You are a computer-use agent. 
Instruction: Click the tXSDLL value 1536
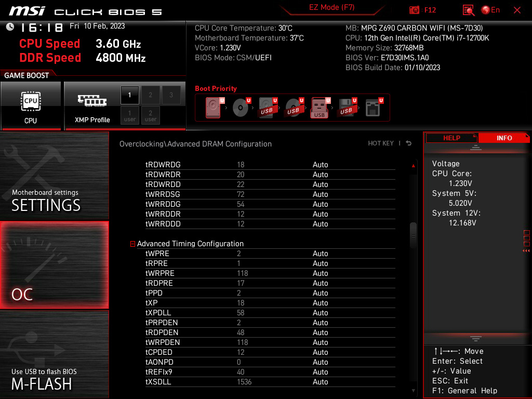[244, 382]
